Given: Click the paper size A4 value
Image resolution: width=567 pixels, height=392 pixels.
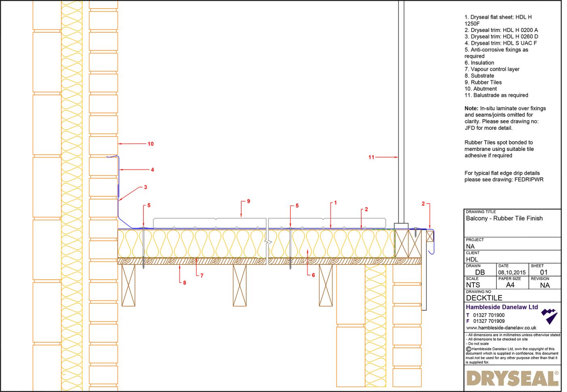Looking at the screenshot, I should pos(510,285).
